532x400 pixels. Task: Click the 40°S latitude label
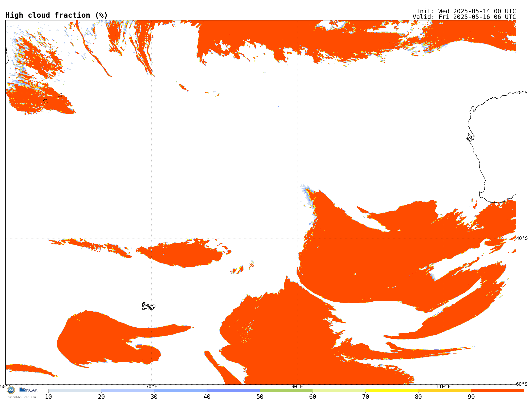[x=522, y=238]
